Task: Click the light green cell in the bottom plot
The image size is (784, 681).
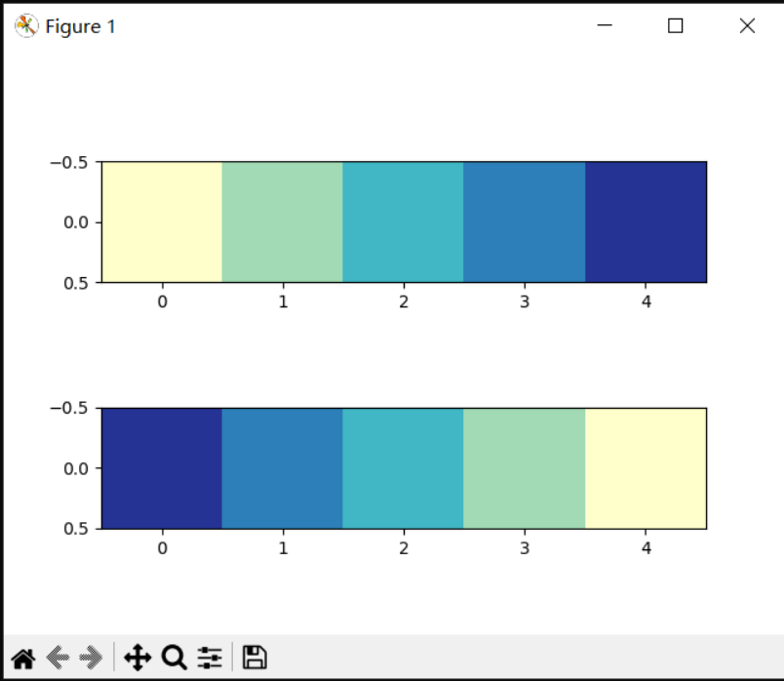Action: click(525, 468)
